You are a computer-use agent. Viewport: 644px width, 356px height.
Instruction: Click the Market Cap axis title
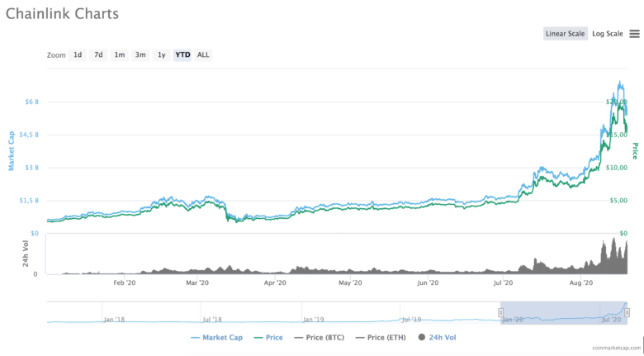tap(11, 151)
